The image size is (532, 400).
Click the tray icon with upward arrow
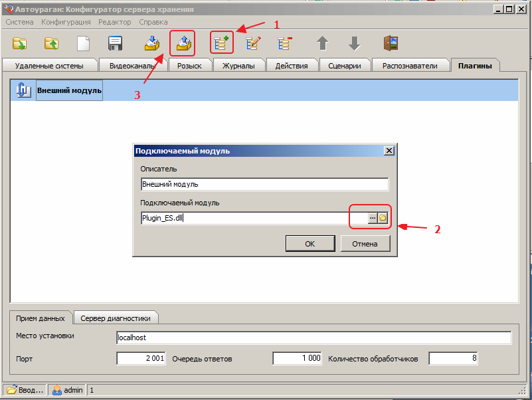click(183, 44)
